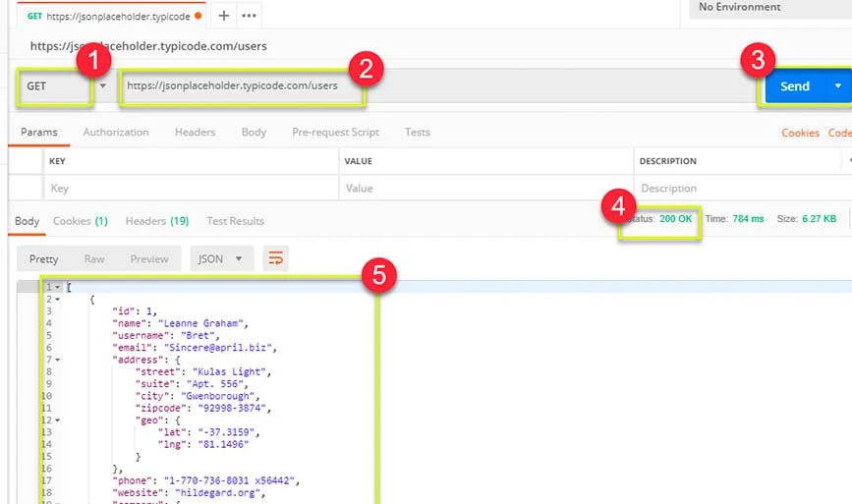Click the "Gwenborough" city value
Image resolution: width=852 pixels, height=504 pixels.
tap(218, 396)
